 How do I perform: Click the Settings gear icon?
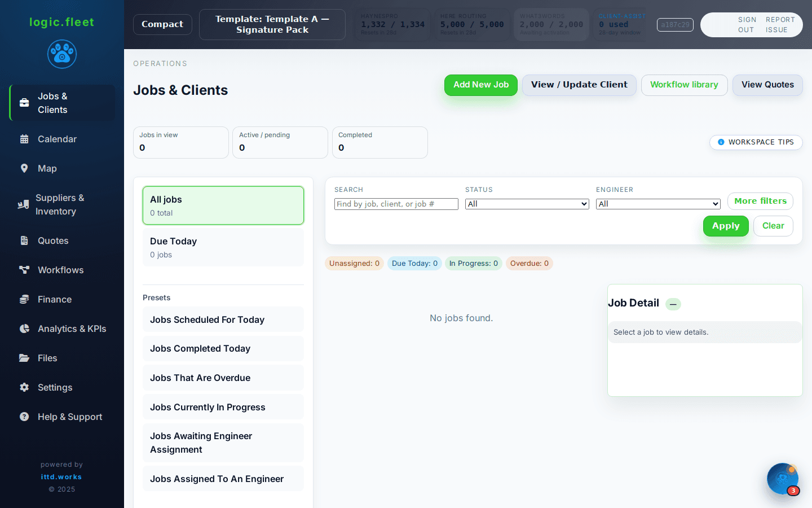(24, 387)
